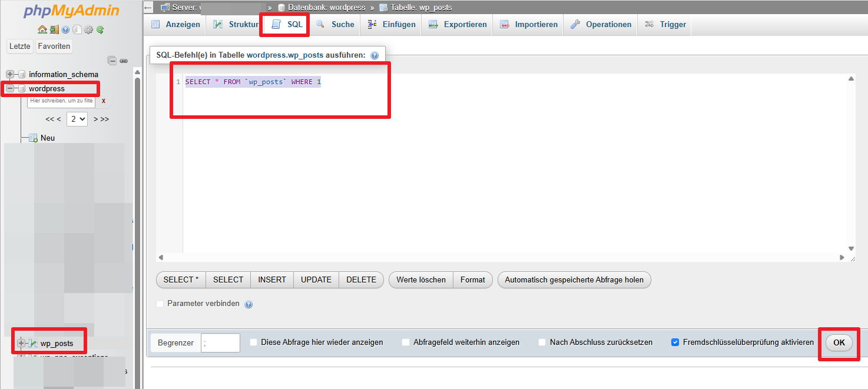The image size is (868, 389).
Task: Collapse the wordpress database tree
Action: click(x=10, y=89)
